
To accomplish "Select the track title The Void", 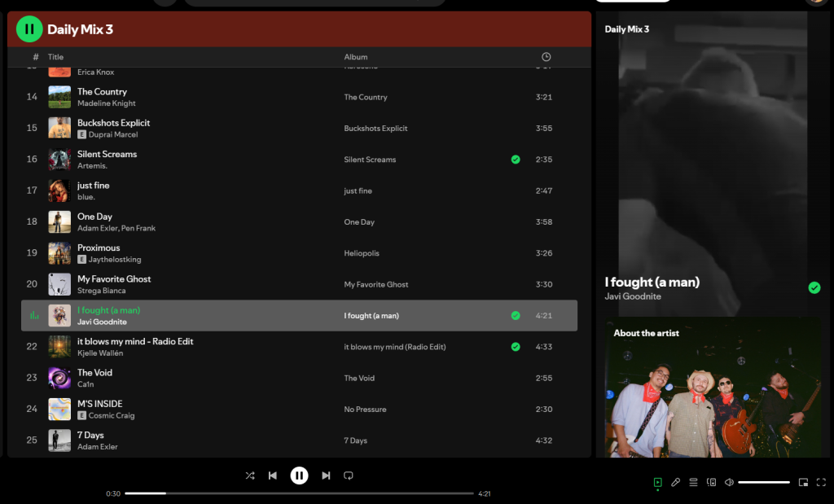I will click(x=94, y=373).
